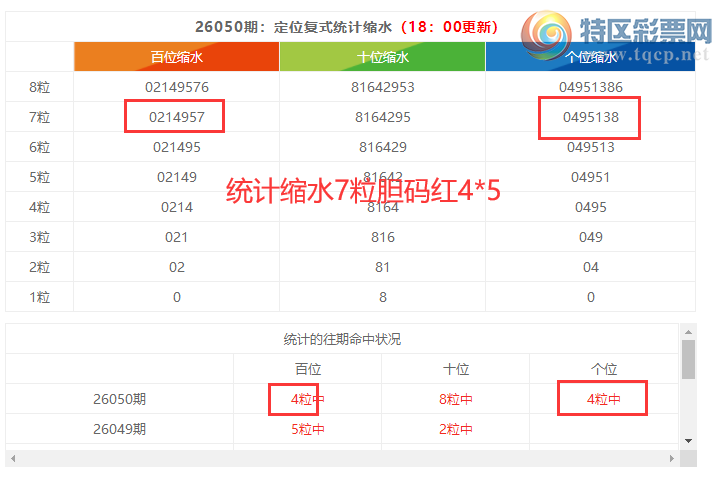The width and height of the screenshot is (722, 497).
Task: Click cell value 0214957
Action: click(177, 117)
